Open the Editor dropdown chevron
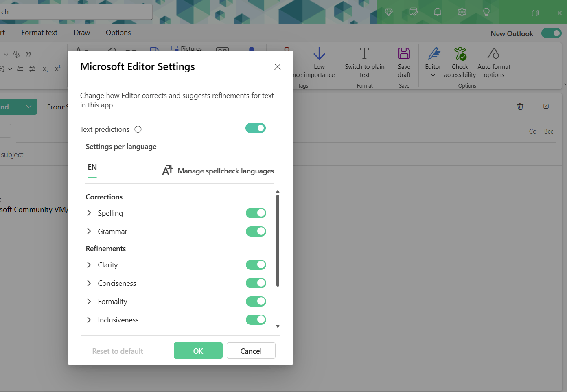The height and width of the screenshot is (392, 567). click(433, 75)
